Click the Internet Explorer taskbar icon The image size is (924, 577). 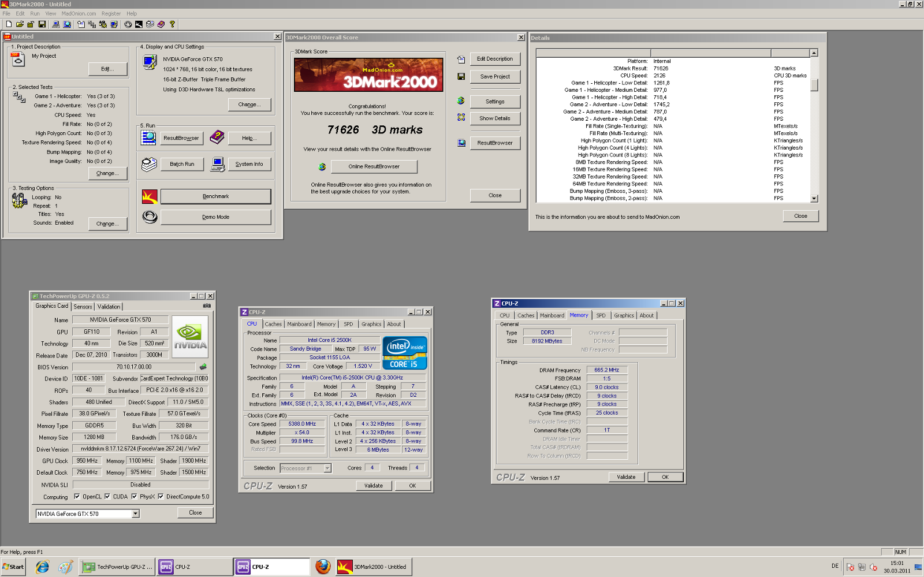pos(42,567)
